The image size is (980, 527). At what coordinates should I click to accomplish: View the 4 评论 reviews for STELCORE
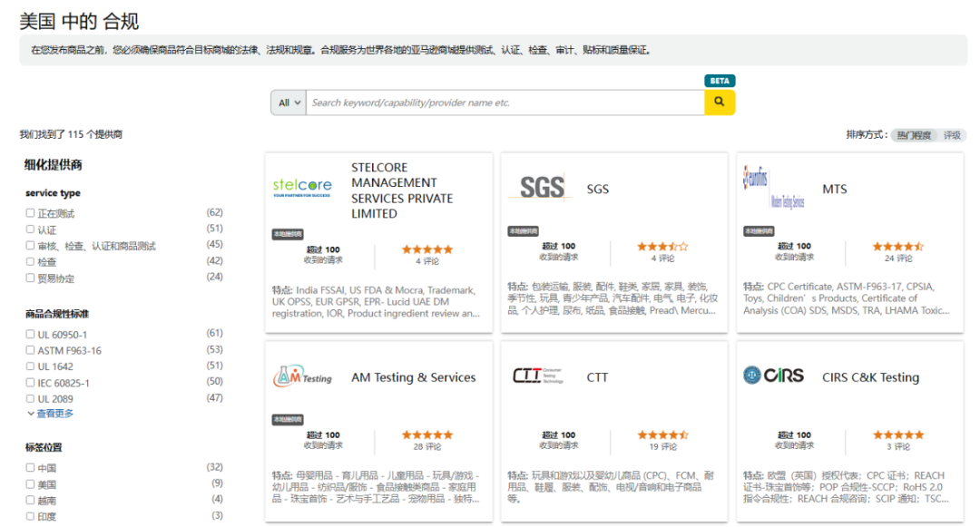[427, 261]
